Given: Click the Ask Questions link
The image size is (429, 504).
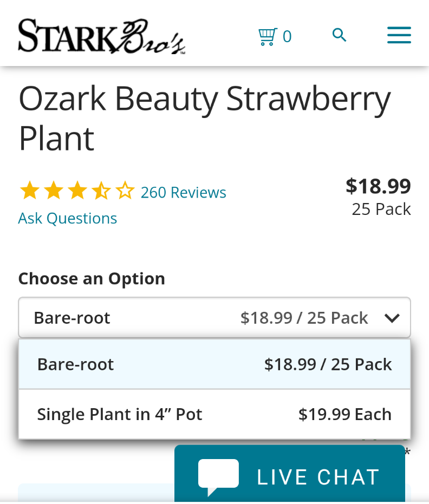Looking at the screenshot, I should [x=68, y=218].
